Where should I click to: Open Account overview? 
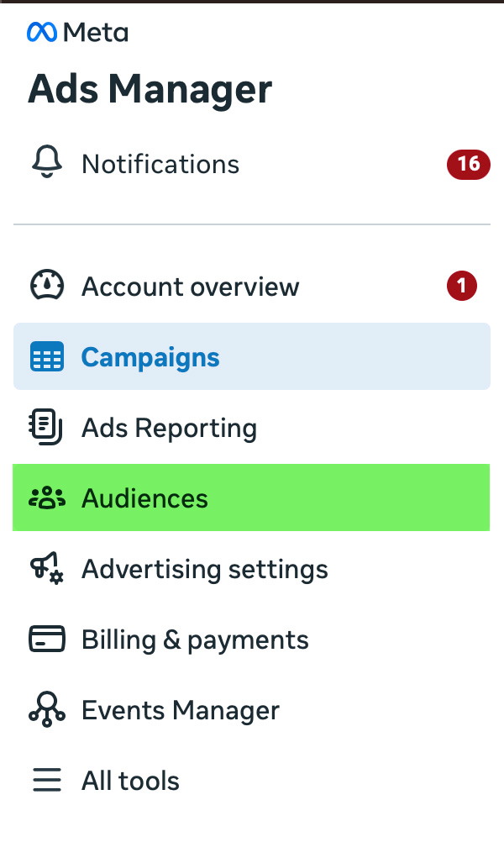(252, 287)
